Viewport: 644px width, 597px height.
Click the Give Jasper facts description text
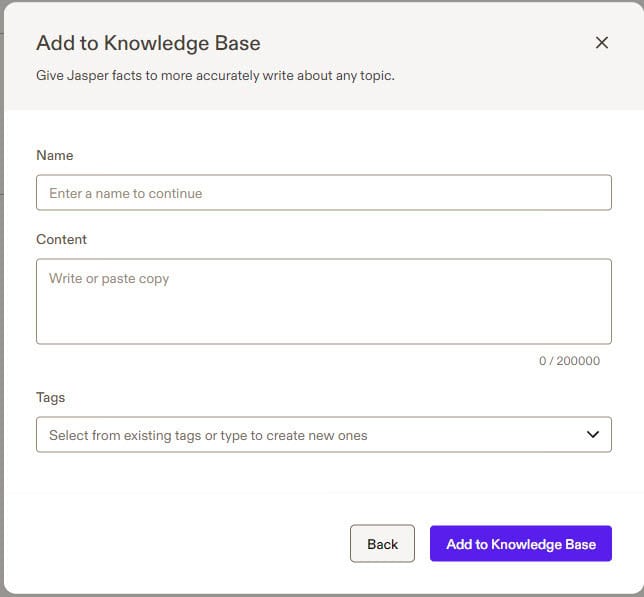click(215, 76)
